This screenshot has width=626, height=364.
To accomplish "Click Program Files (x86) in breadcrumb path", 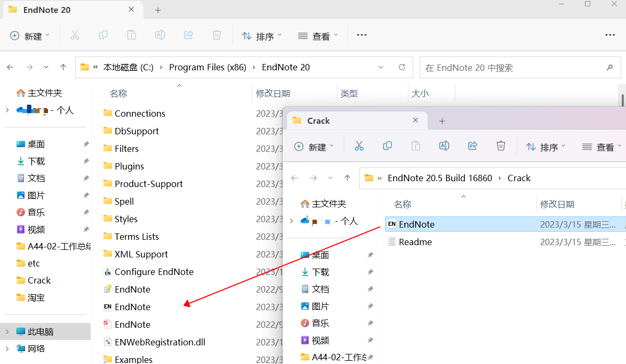I will tap(207, 68).
